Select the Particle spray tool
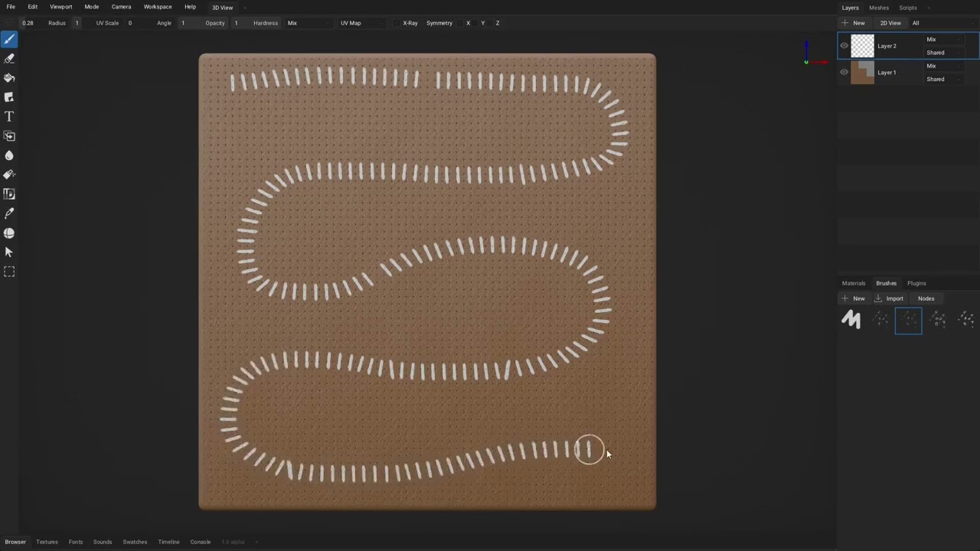Image resolution: width=980 pixels, height=551 pixels. pyautogui.click(x=9, y=174)
